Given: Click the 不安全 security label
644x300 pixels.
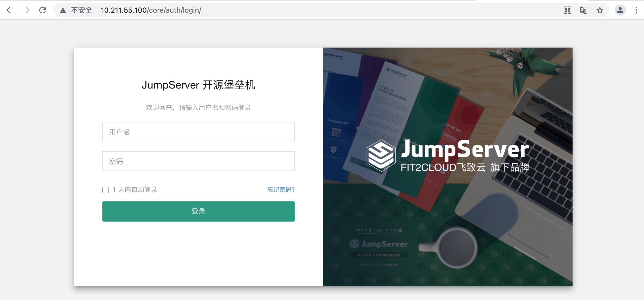Looking at the screenshot, I should pyautogui.click(x=82, y=10).
